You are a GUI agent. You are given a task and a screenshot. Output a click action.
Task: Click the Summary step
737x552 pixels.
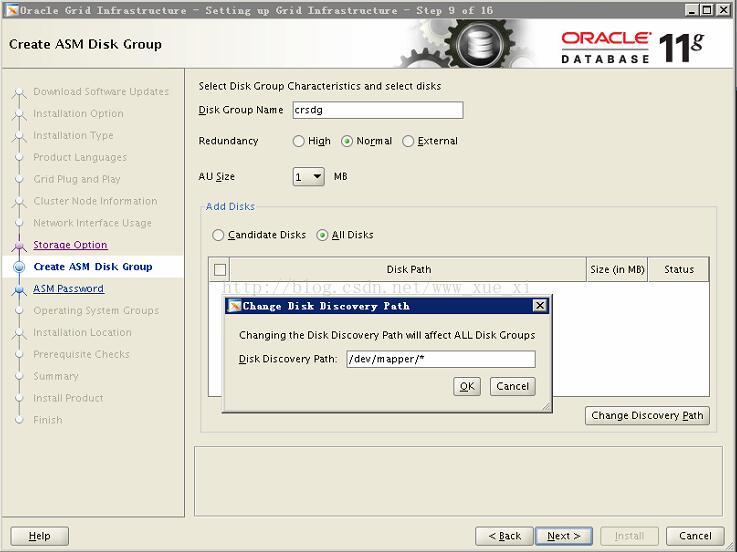pos(55,376)
